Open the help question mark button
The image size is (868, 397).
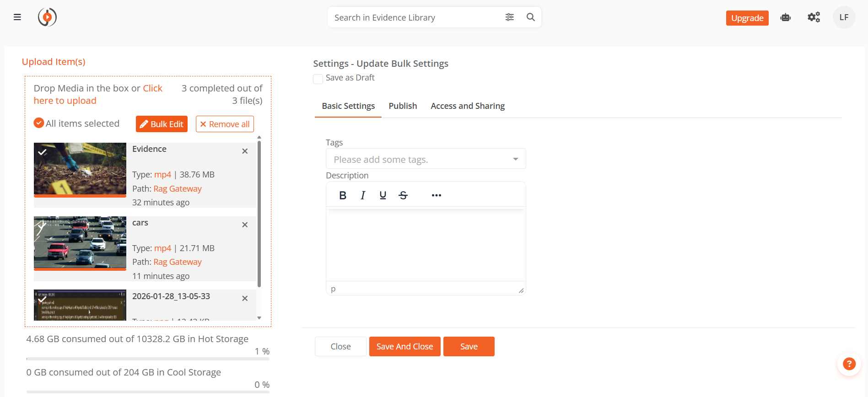(x=849, y=364)
